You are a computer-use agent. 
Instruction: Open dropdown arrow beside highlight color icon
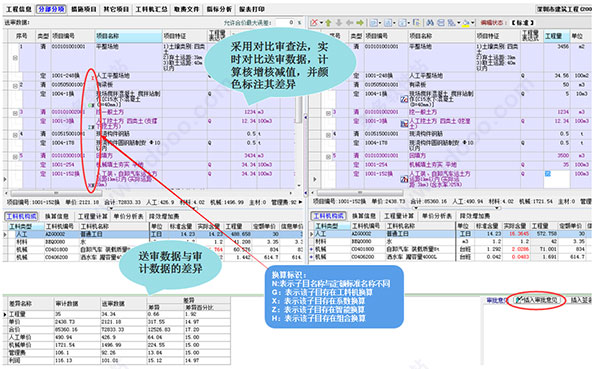pos(473,23)
